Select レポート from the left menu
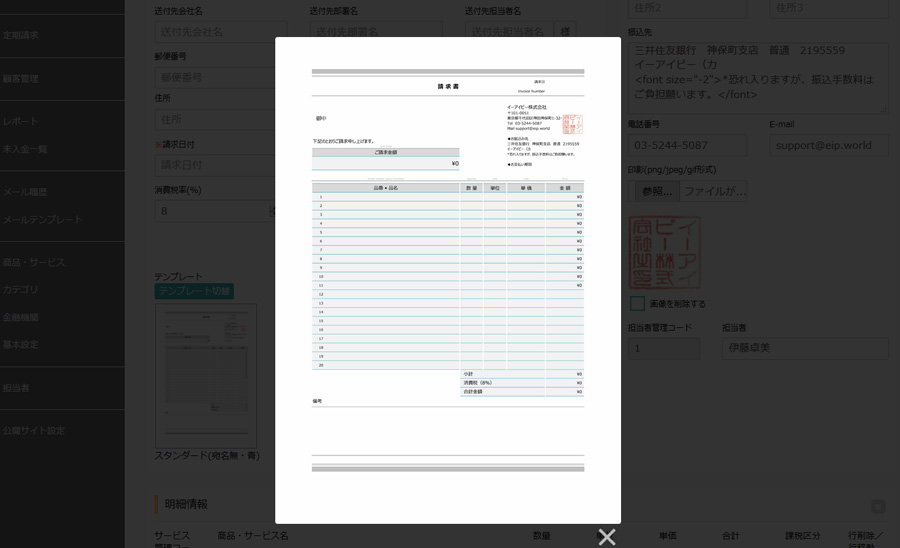 21,121
